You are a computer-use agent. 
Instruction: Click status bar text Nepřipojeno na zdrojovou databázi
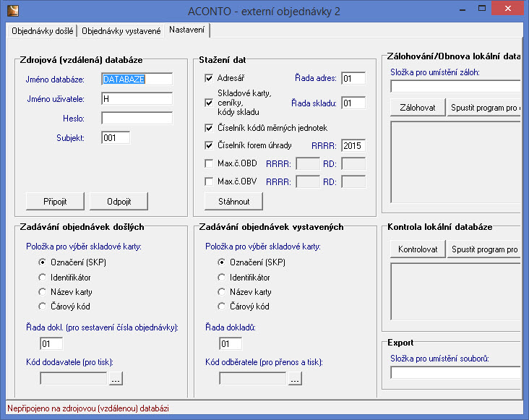(88, 408)
